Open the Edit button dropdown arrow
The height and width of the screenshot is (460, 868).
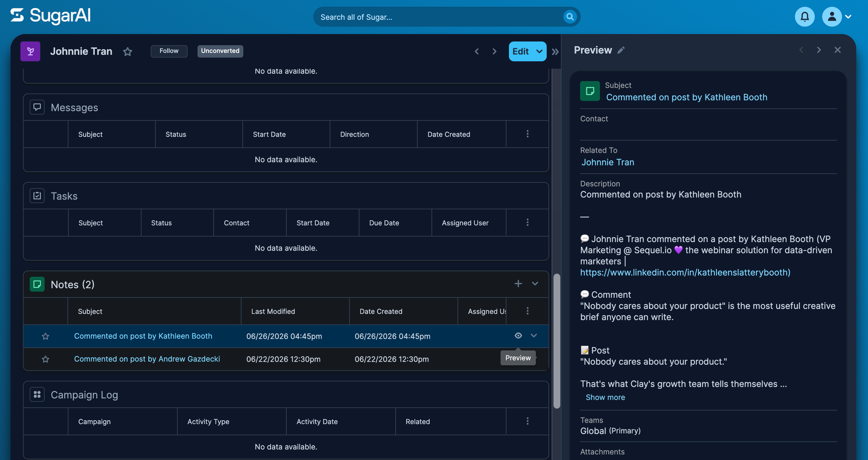[539, 52]
